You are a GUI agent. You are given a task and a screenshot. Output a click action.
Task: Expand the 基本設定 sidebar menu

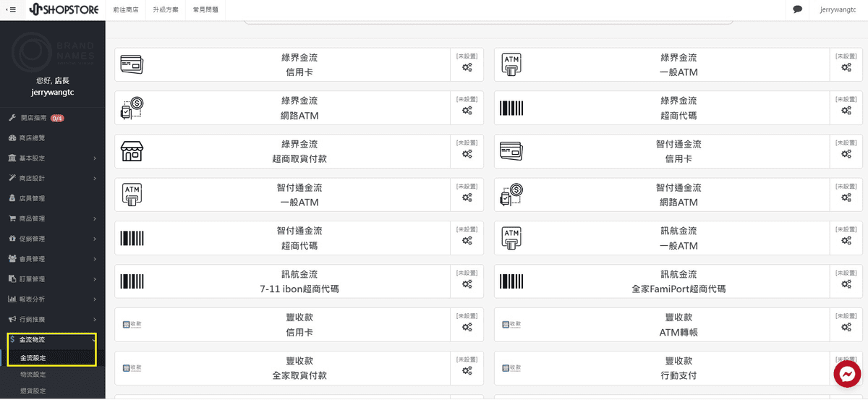pos(52,158)
